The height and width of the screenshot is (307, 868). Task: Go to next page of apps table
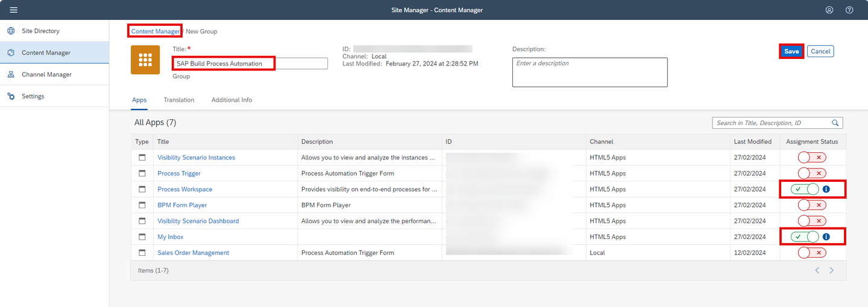coord(831,270)
